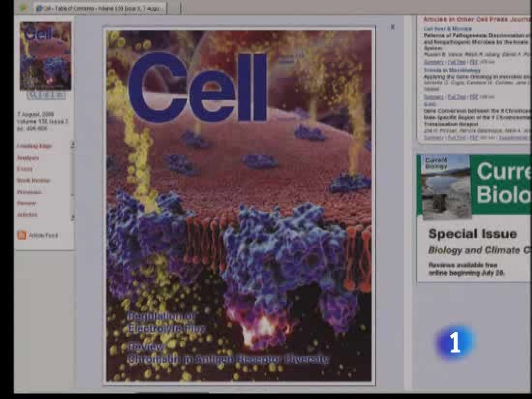Open the Leading Edge section link

[35, 146]
